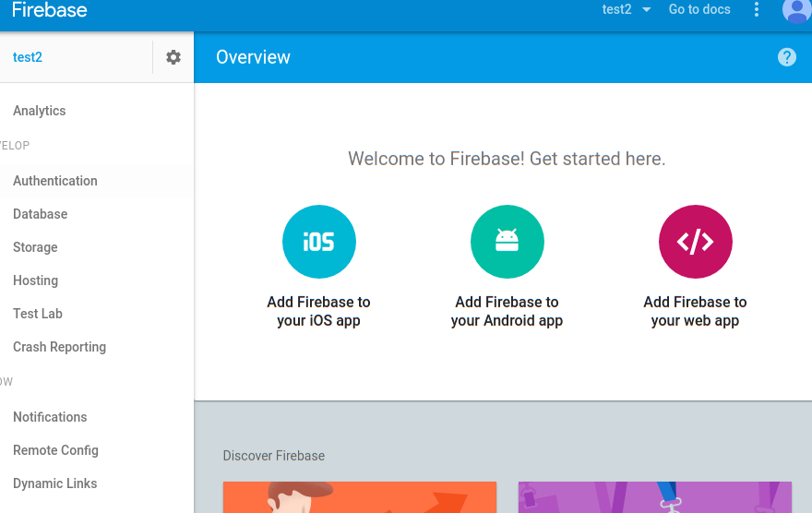Open Test Lab in the sidebar
The image size is (812, 513).
(37, 314)
